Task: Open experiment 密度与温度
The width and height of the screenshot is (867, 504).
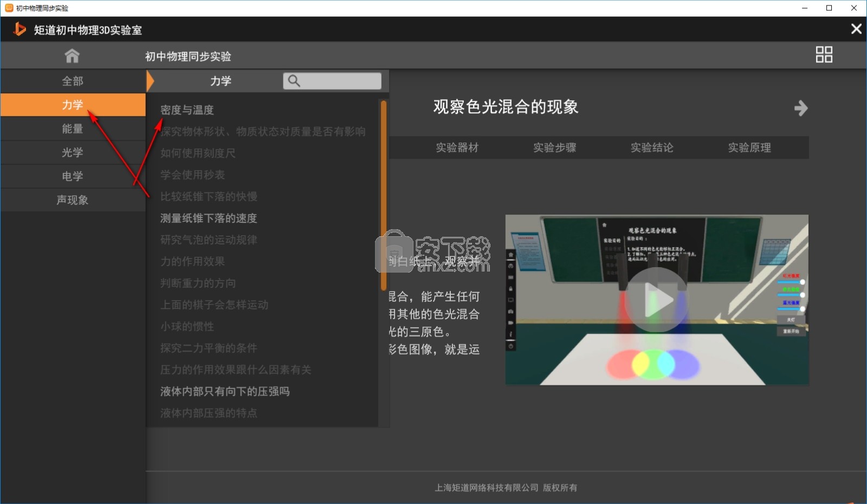Action: click(x=187, y=110)
